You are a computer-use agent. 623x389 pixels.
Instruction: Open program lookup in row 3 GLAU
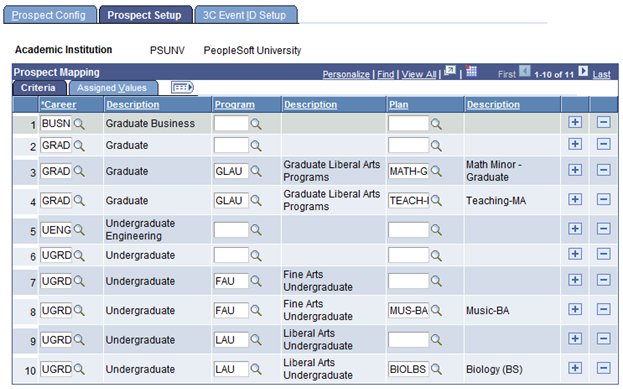pos(256,171)
